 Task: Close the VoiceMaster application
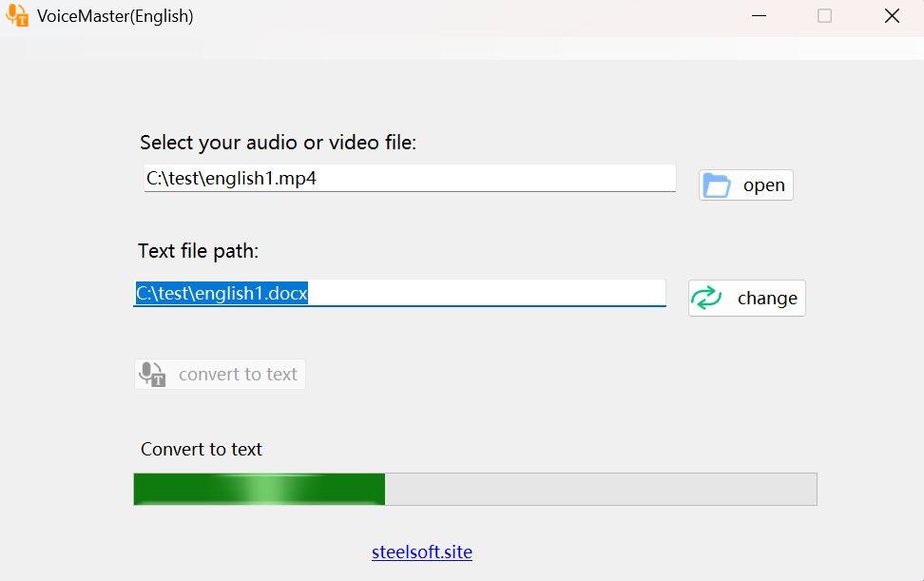891,16
